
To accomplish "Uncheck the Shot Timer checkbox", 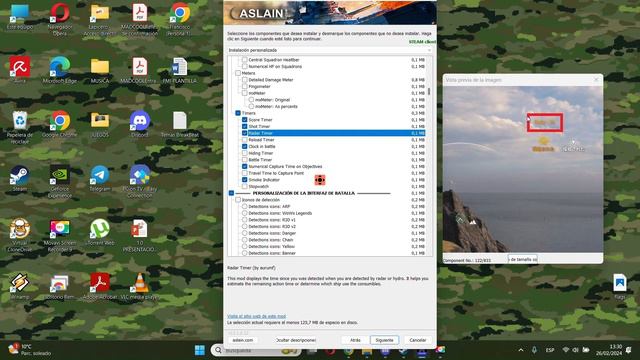I will click(244, 126).
